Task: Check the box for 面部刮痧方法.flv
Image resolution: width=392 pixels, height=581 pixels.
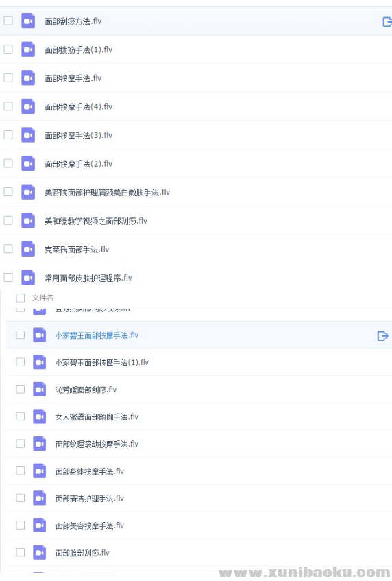Action: (8, 21)
